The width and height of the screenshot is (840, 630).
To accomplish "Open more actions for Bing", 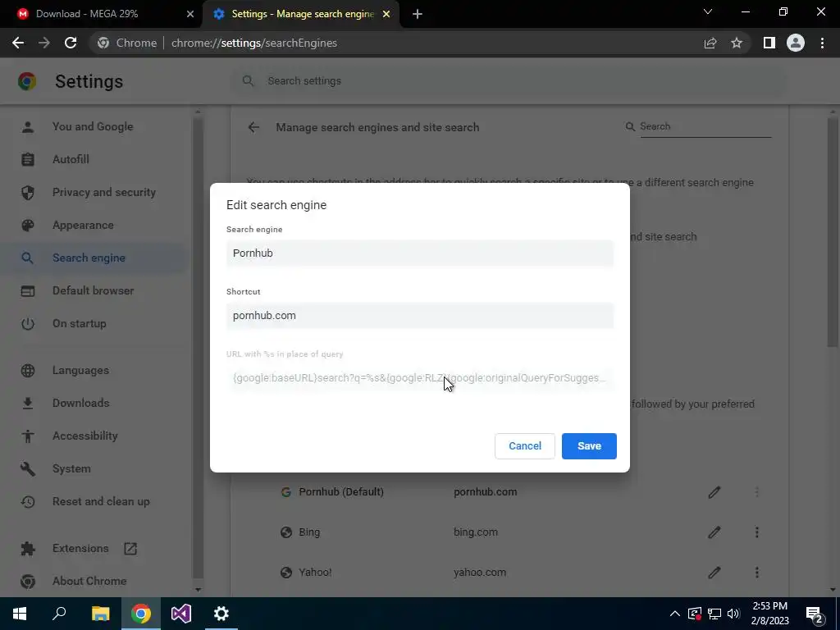I will (x=757, y=532).
